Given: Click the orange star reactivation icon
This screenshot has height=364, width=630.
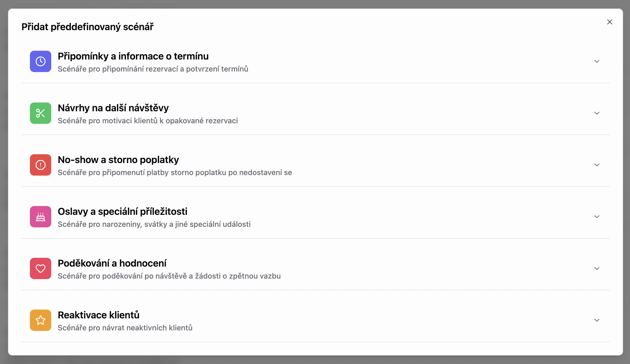Looking at the screenshot, I should (x=41, y=320).
